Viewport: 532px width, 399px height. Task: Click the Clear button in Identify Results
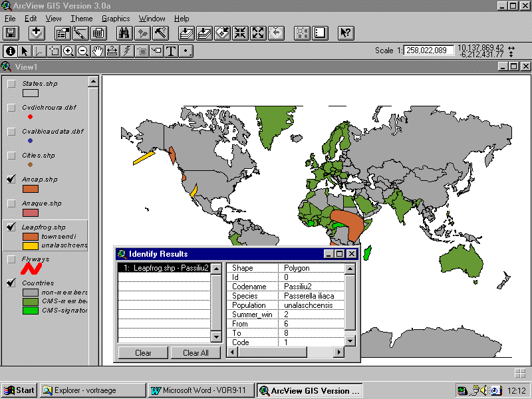(x=143, y=353)
